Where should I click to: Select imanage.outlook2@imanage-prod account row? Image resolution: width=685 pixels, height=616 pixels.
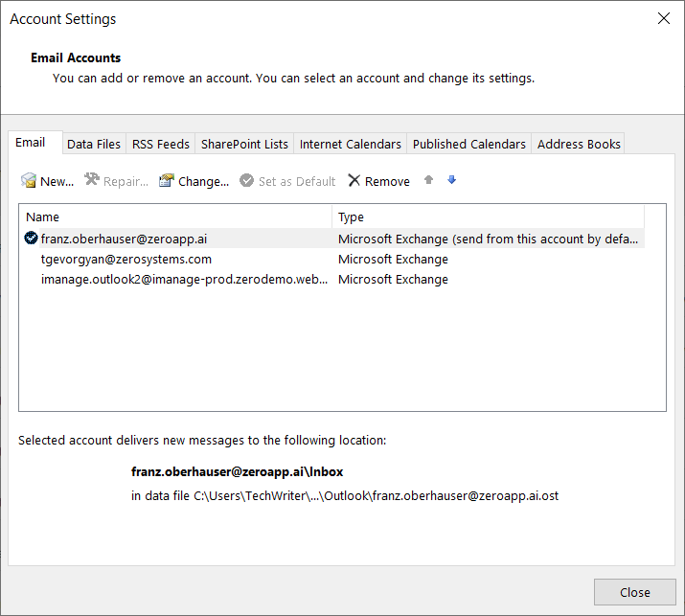coord(334,279)
